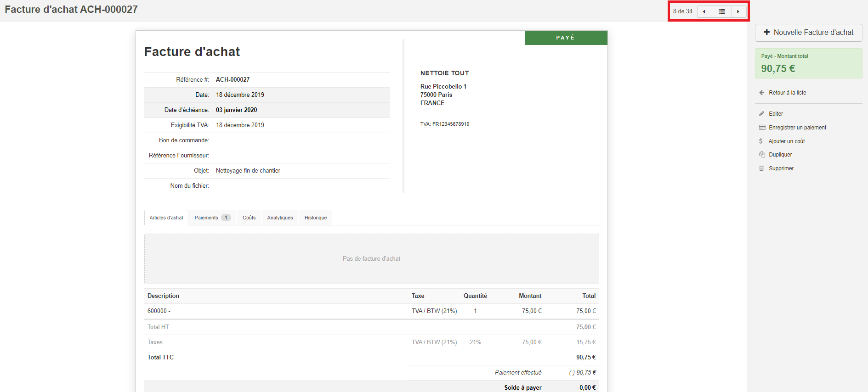
Task: Click the pencil icon beside Editer
Action: tap(761, 114)
